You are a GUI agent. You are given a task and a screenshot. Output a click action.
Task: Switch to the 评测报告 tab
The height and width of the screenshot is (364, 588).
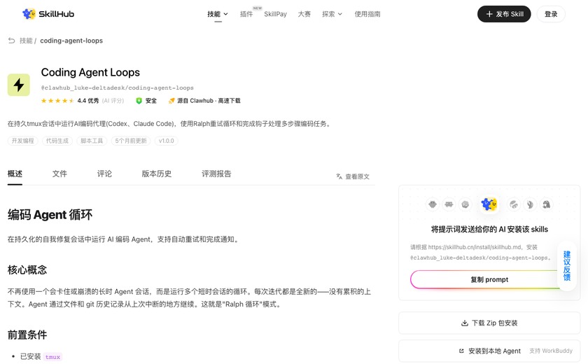216,174
